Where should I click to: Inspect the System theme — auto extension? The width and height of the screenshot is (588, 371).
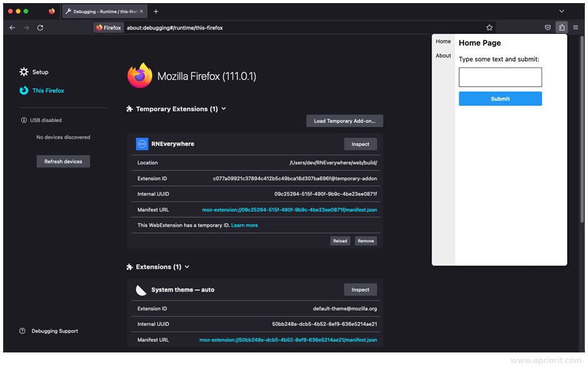point(360,290)
